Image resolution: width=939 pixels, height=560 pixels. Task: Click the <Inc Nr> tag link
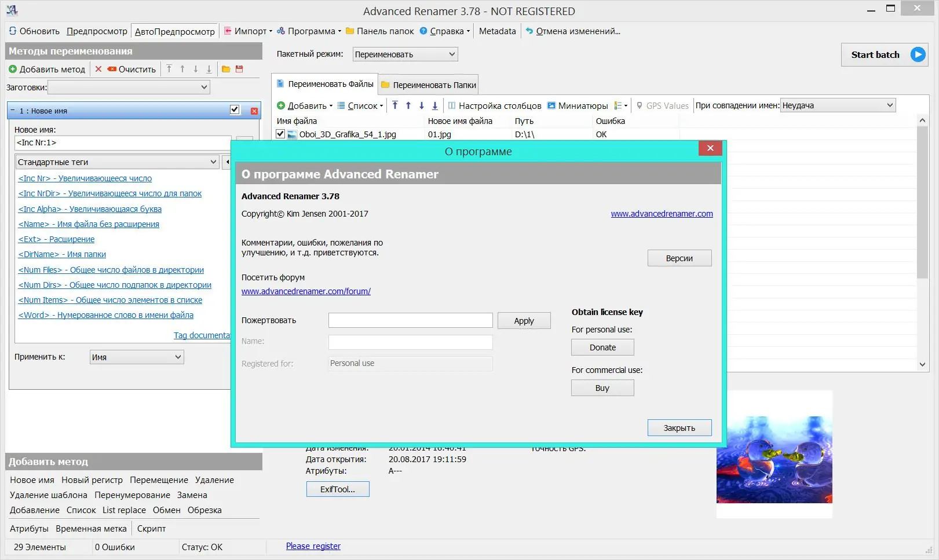tap(85, 178)
